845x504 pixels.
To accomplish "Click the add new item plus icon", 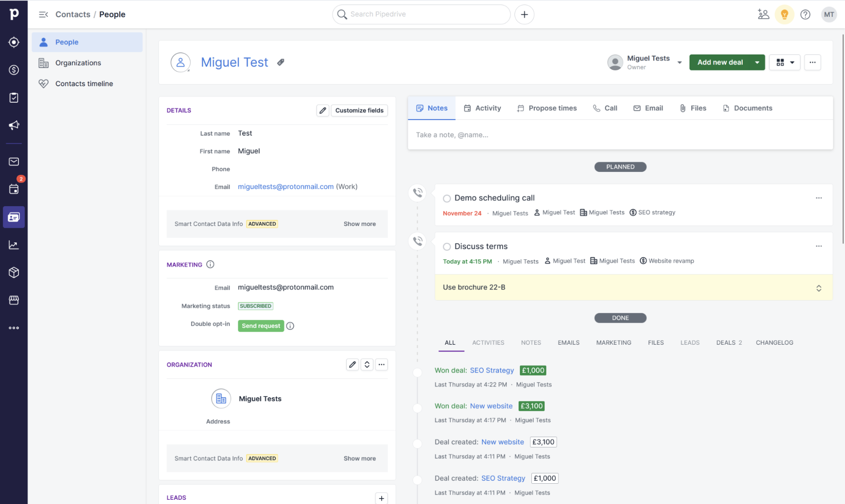I will (x=525, y=14).
